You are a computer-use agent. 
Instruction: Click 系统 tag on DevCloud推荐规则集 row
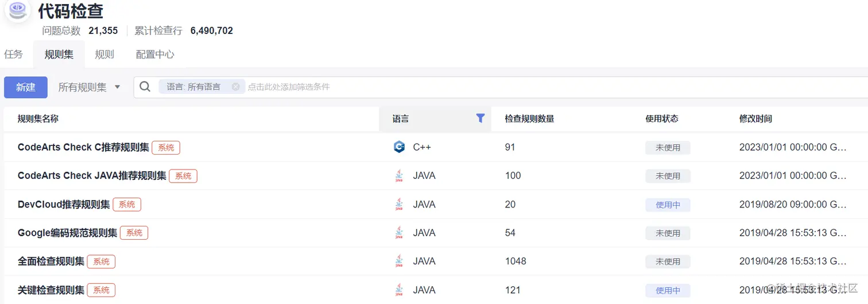pyautogui.click(x=127, y=205)
